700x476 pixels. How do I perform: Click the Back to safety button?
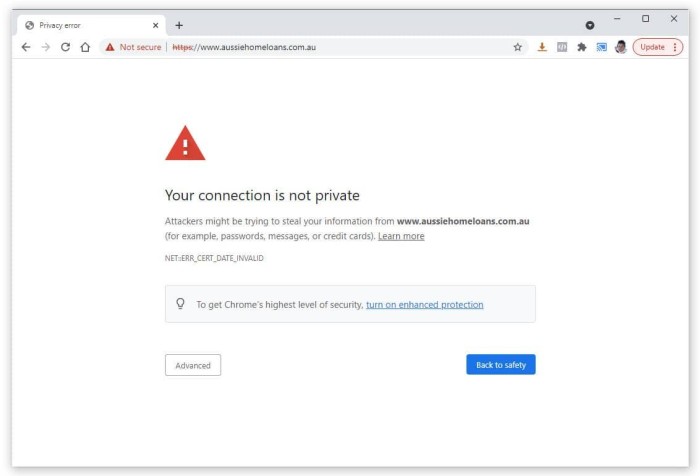point(501,365)
